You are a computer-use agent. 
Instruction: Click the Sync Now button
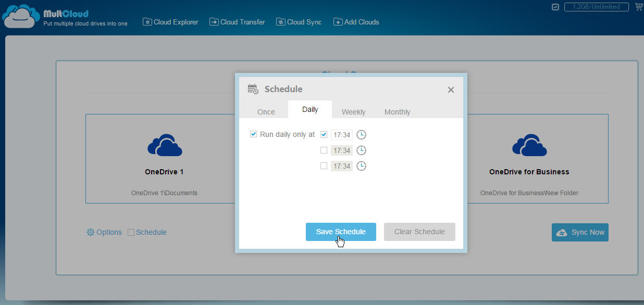pyautogui.click(x=580, y=232)
